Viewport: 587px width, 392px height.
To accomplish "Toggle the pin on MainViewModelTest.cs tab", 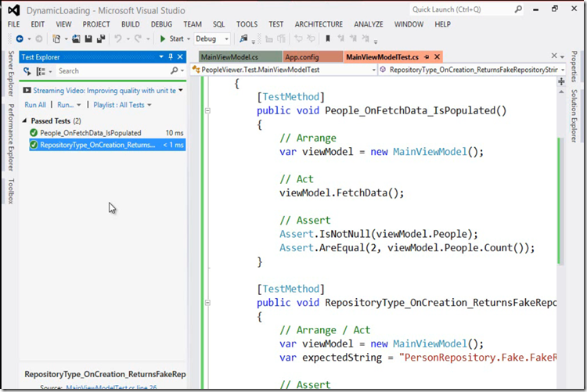I will (x=427, y=57).
